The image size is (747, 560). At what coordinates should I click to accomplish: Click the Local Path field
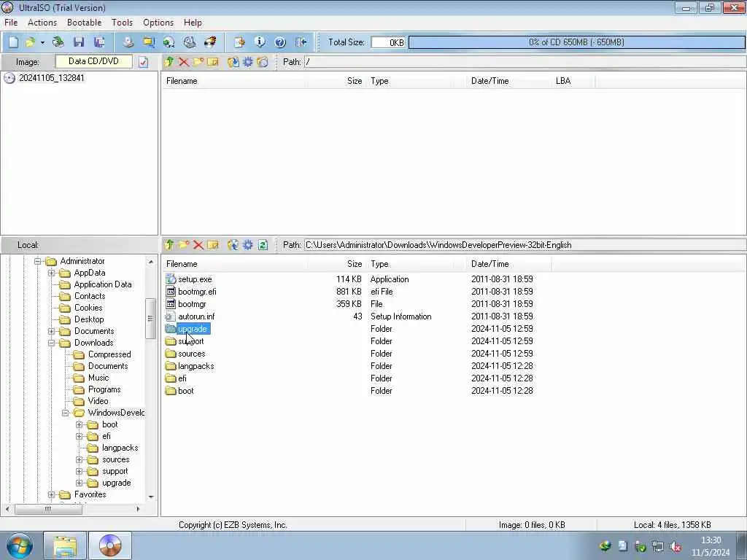click(x=525, y=245)
